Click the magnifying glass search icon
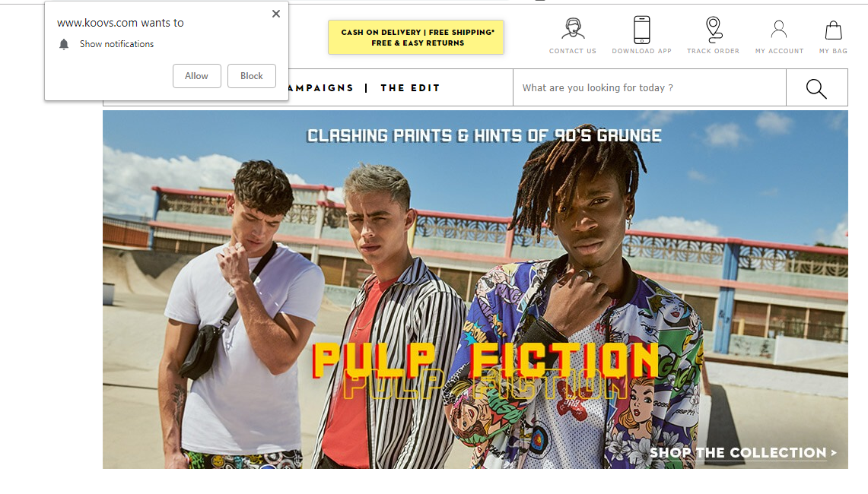Image resolution: width=868 pixels, height=494 pixels. tap(816, 88)
